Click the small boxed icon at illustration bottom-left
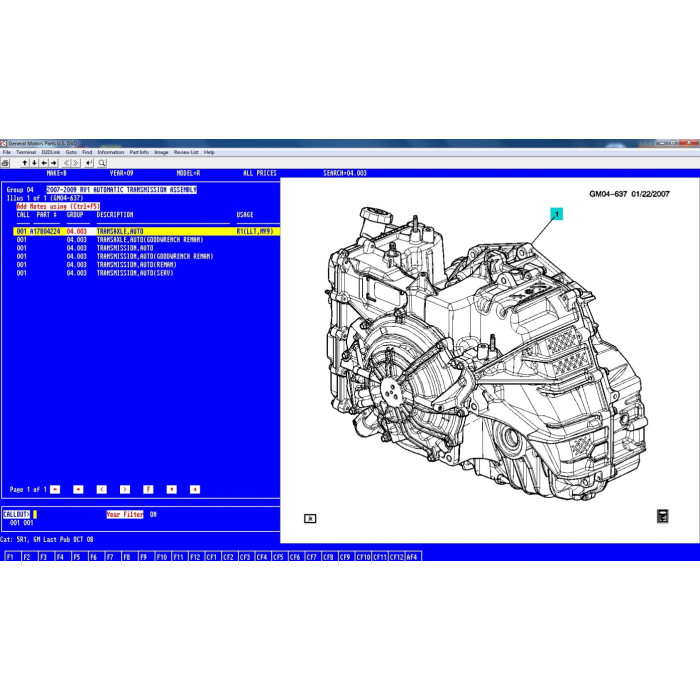Screen dimensions: 700x700 (x=311, y=518)
